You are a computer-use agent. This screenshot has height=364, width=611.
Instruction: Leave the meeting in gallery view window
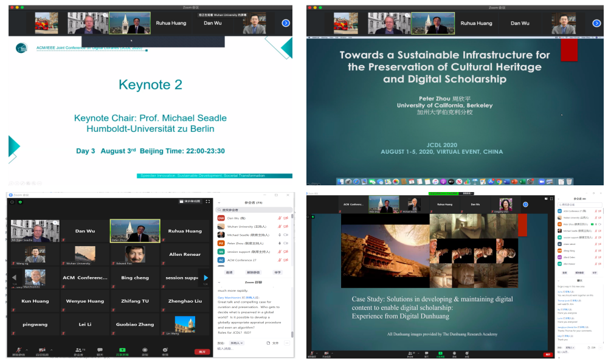pyautogui.click(x=201, y=351)
